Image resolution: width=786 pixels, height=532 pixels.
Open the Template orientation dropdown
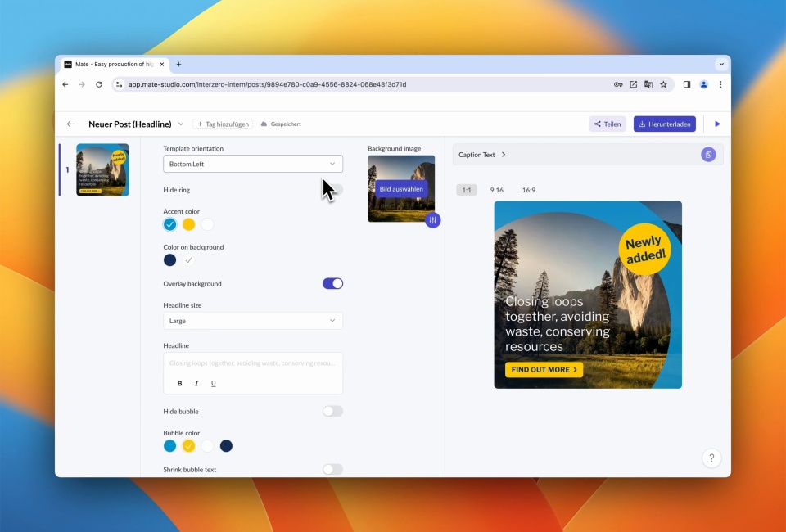[253, 164]
